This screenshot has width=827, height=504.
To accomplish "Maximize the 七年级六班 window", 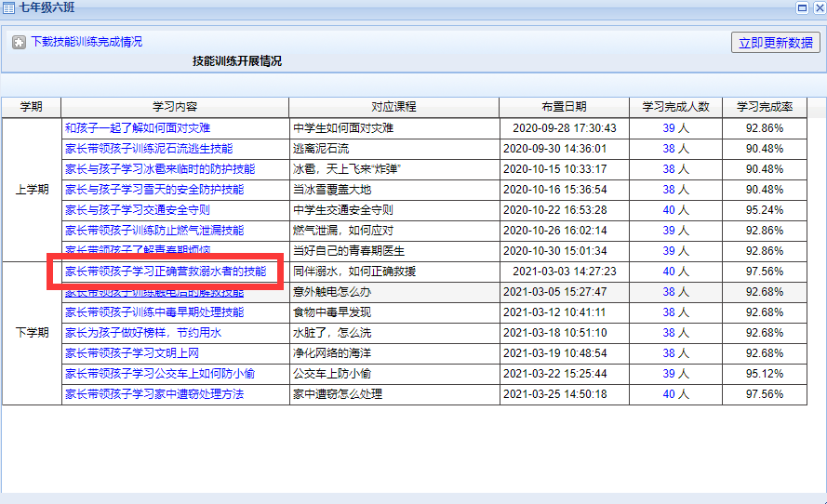I will (x=802, y=7).
